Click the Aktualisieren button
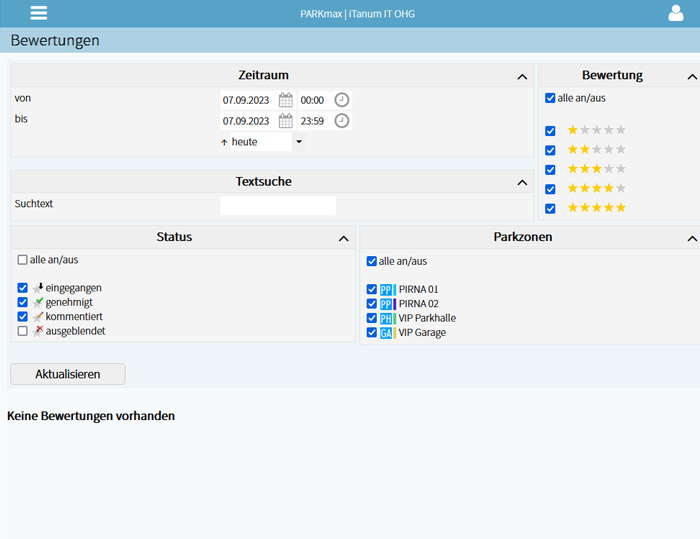 [68, 374]
